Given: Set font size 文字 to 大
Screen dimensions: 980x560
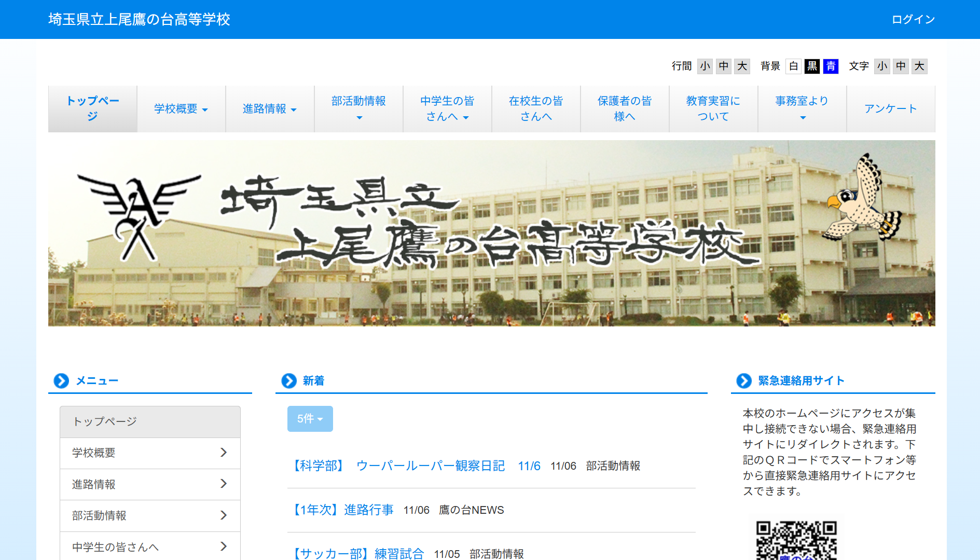Looking at the screenshot, I should coord(919,66).
